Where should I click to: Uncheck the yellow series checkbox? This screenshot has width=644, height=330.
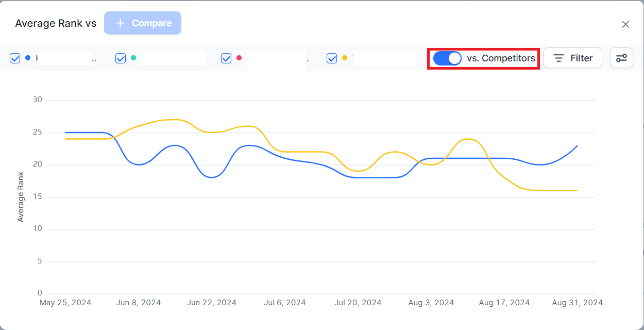pos(332,58)
